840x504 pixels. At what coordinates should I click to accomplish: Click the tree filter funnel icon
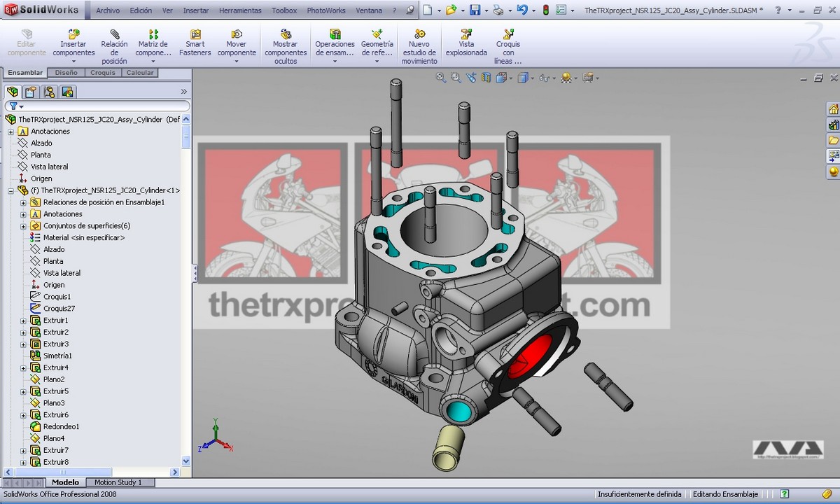(x=13, y=106)
